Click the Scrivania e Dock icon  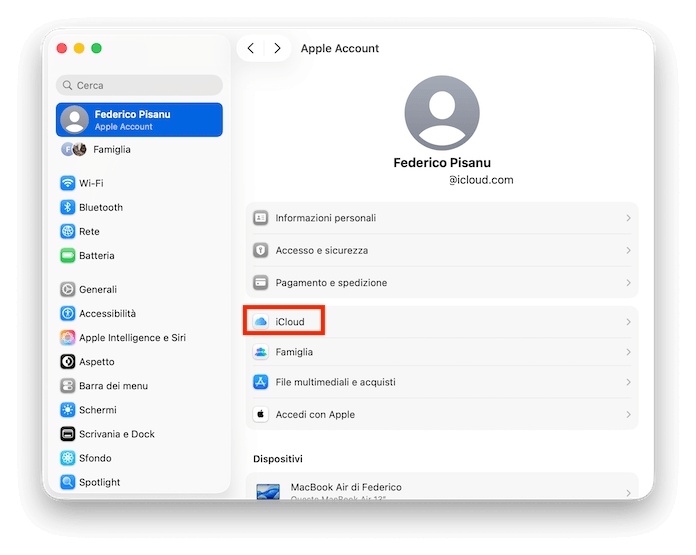click(x=67, y=434)
